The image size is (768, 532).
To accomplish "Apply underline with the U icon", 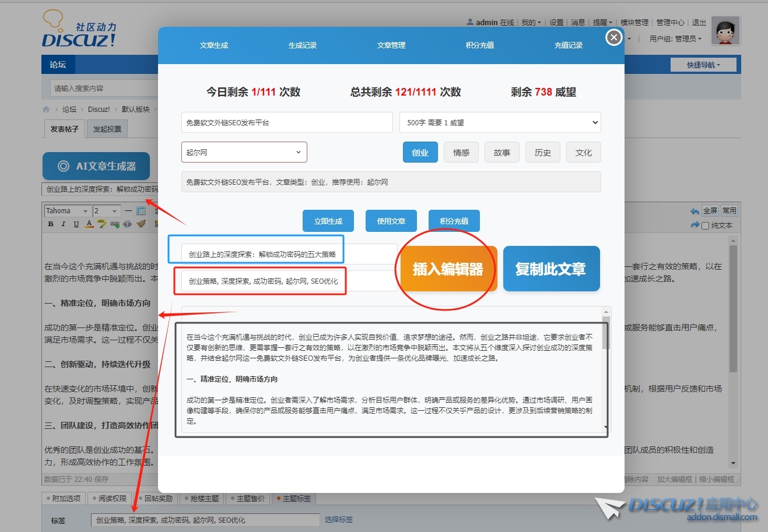I will coord(76,224).
